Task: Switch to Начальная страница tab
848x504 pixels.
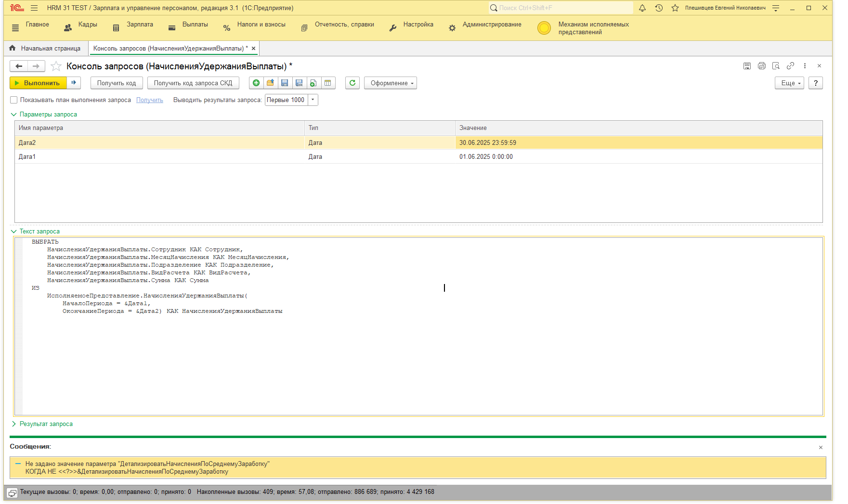Action: point(46,48)
